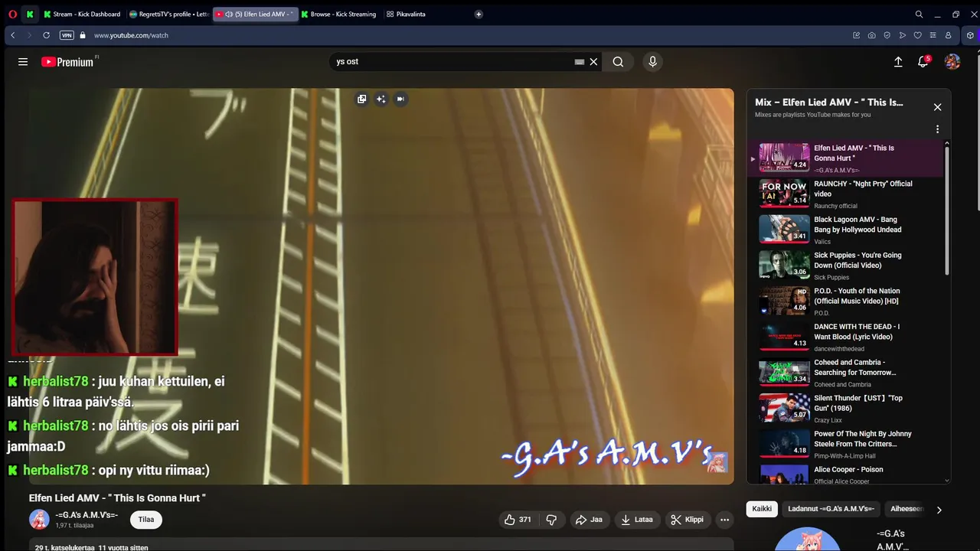Play RAUNCHY - Nght Prty Official video
Screen dimensions: 980x551
845,194
